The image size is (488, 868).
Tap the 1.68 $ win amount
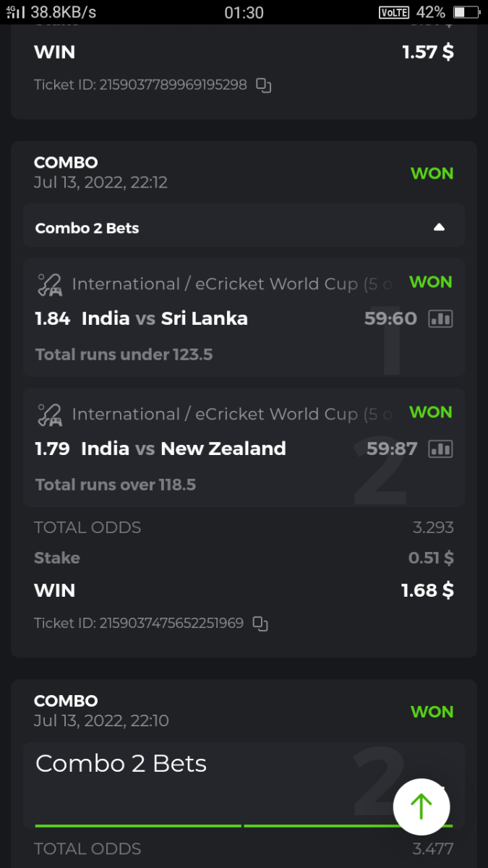click(427, 591)
